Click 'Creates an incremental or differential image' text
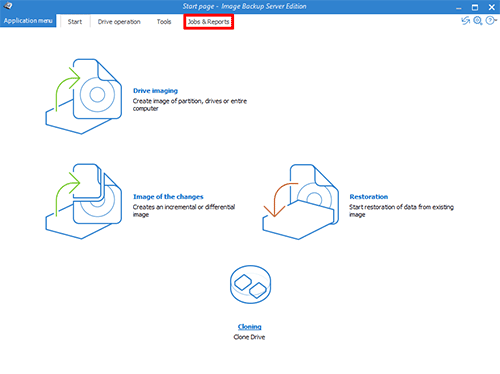This screenshot has height=374, width=500. (184, 211)
